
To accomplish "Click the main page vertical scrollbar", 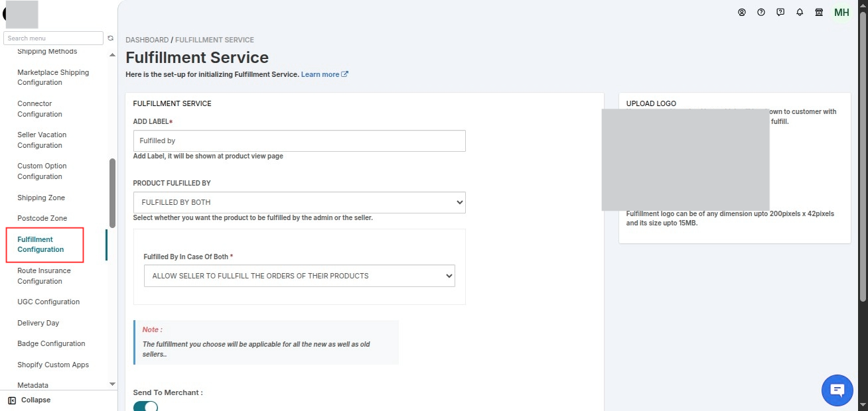I will 863,157.
